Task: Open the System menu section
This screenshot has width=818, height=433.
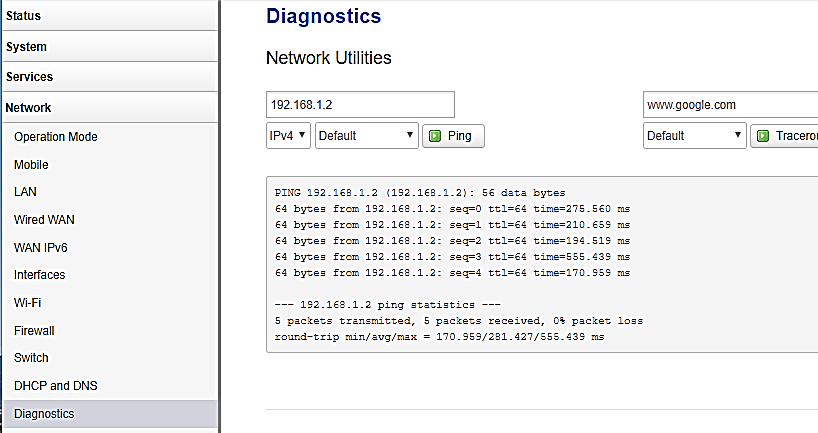Action: tap(109, 46)
